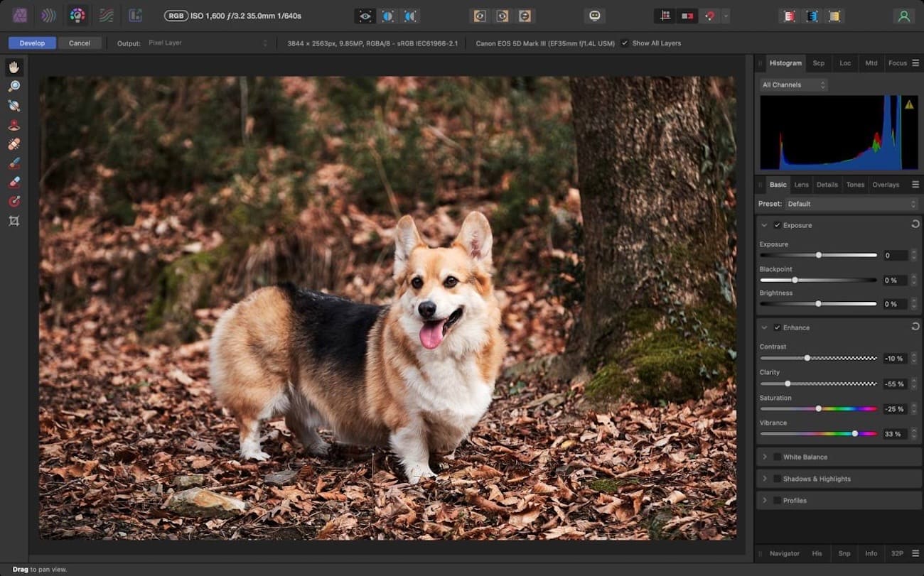Image resolution: width=924 pixels, height=576 pixels.
Task: Expand the Shadows & Highlights section
Action: point(765,479)
